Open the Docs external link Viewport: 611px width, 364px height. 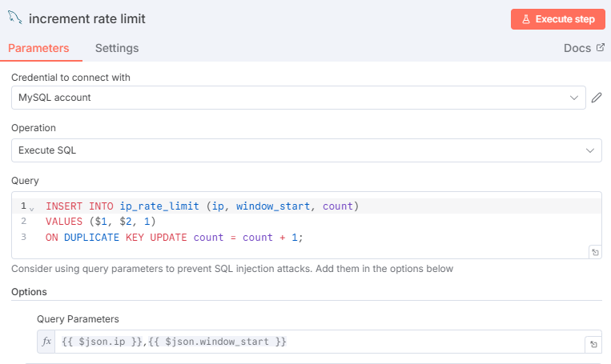click(x=584, y=48)
